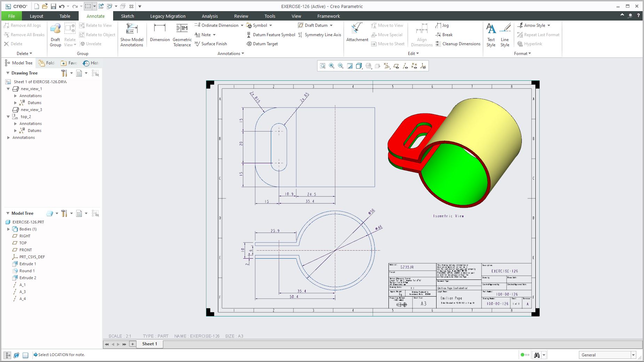Open the Arrow Style dropdown

(x=549, y=25)
